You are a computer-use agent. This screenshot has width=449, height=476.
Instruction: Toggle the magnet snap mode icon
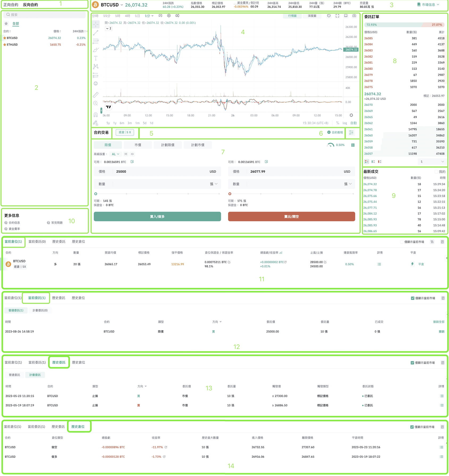pos(96,115)
